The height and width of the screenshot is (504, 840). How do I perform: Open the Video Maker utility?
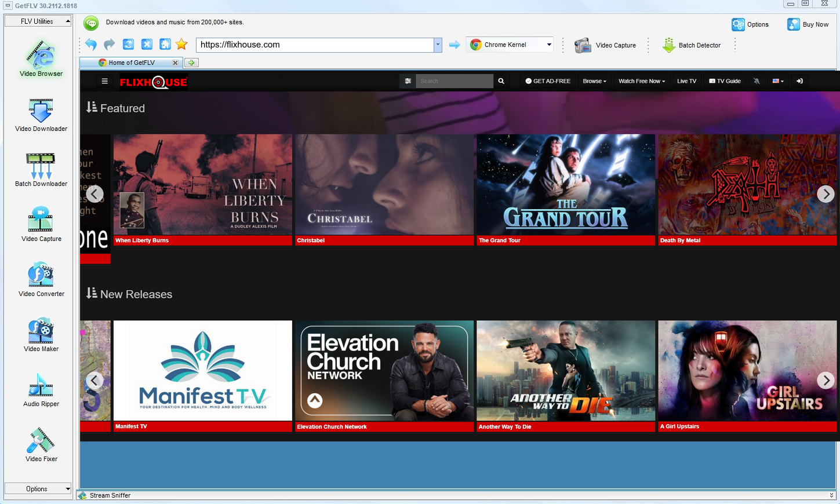(41, 334)
